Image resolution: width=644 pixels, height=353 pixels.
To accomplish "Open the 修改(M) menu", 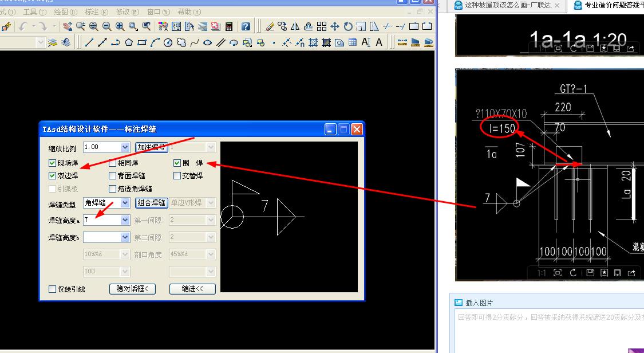I will pos(128,12).
